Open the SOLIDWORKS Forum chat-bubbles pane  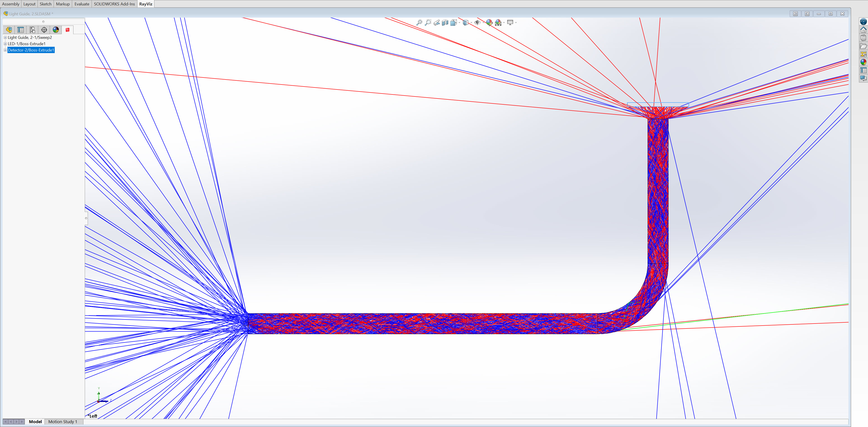(863, 78)
